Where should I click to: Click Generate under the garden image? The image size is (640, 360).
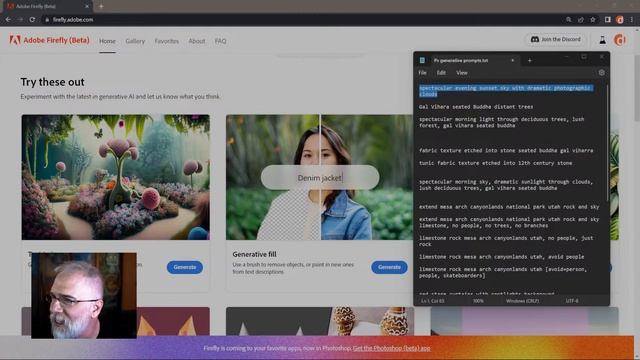(184, 267)
